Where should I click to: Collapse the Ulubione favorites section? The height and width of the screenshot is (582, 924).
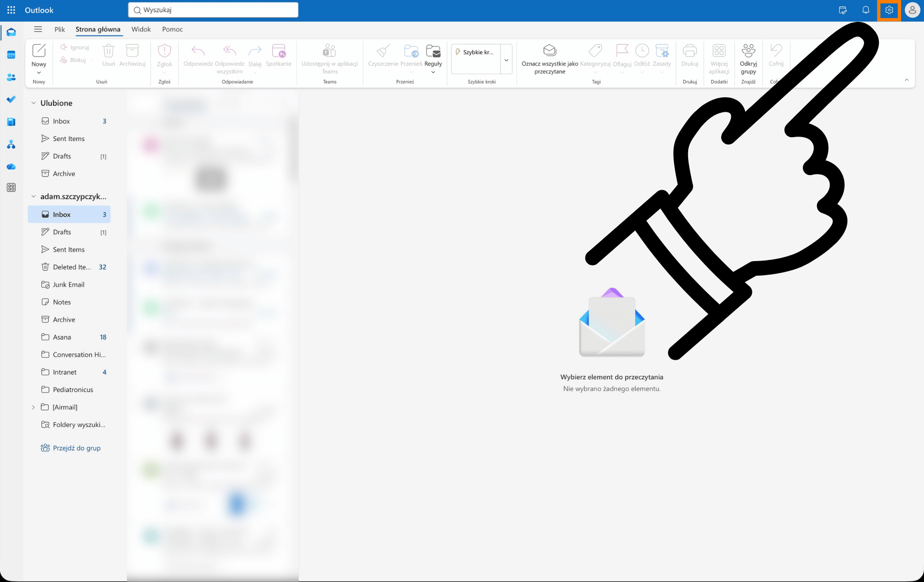34,103
